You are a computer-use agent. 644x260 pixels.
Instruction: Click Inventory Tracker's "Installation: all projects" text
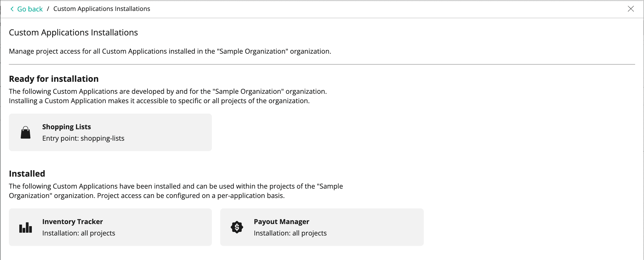point(79,233)
